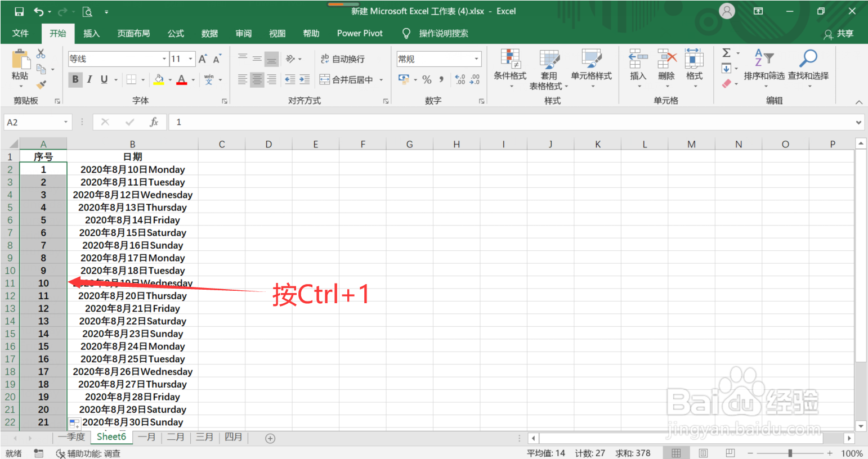The width and height of the screenshot is (868, 459).
Task: Open the number format dropdown 常规
Action: (x=476, y=59)
